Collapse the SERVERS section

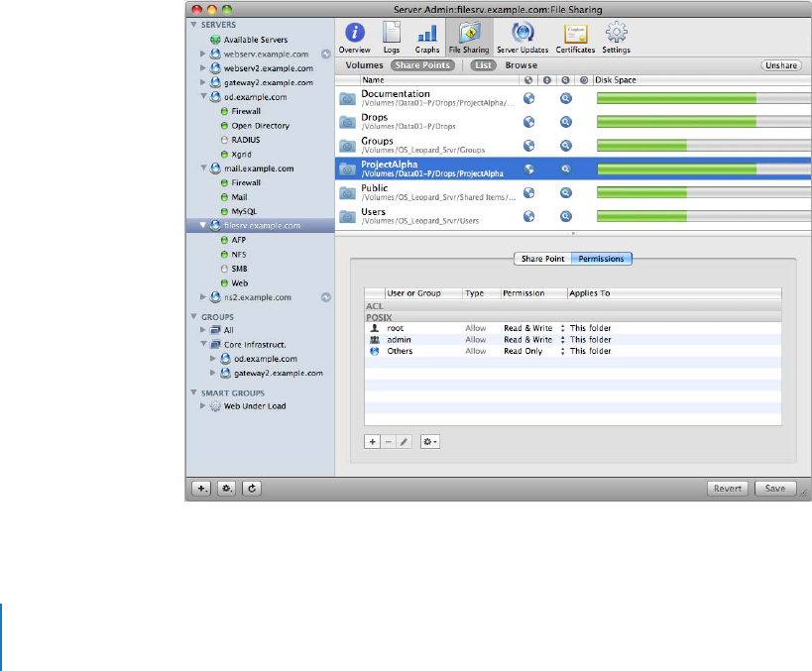pyautogui.click(x=193, y=25)
